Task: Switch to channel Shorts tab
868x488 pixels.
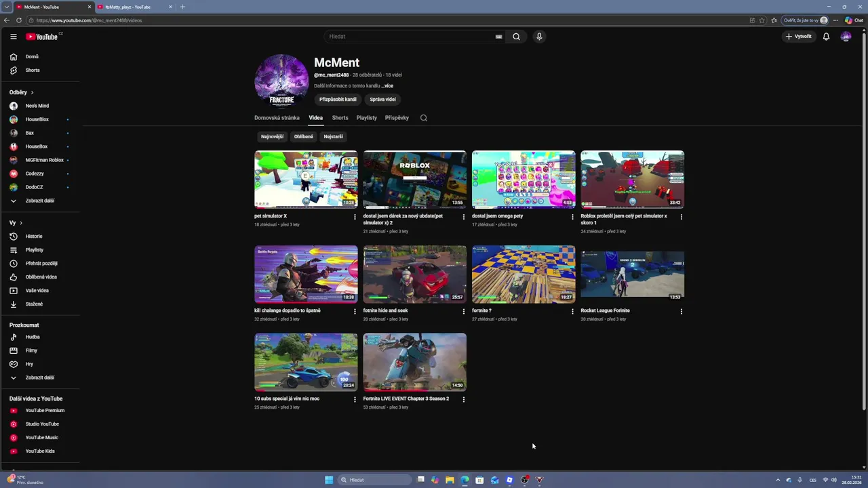Action: point(340,118)
